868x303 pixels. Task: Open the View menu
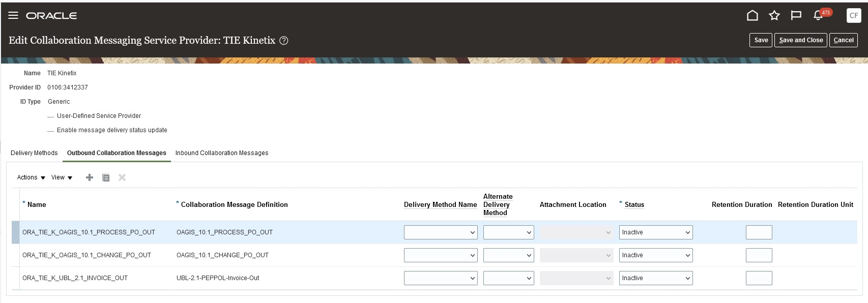point(62,177)
